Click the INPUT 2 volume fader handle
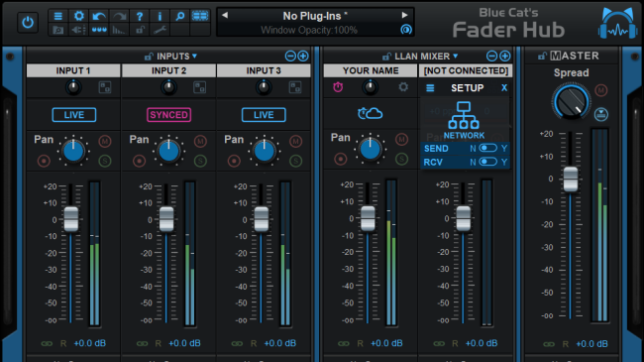Image resolution: width=644 pixels, height=362 pixels. 166,219
